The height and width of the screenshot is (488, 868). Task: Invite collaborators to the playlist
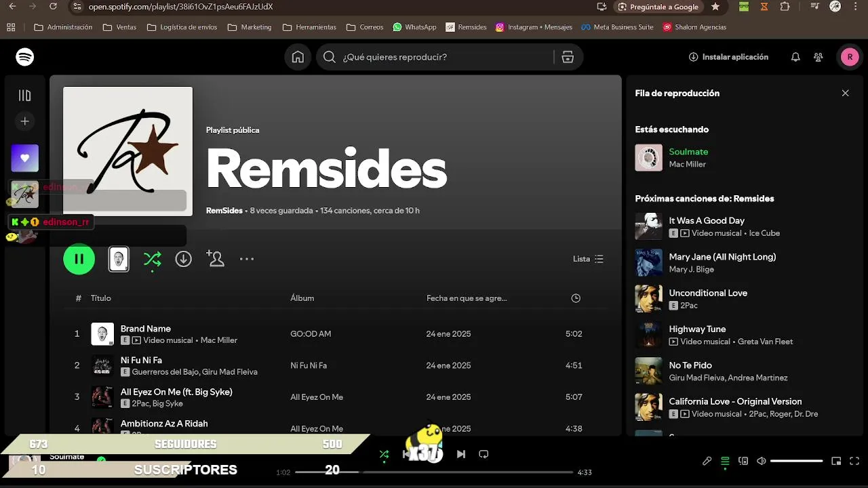click(216, 258)
